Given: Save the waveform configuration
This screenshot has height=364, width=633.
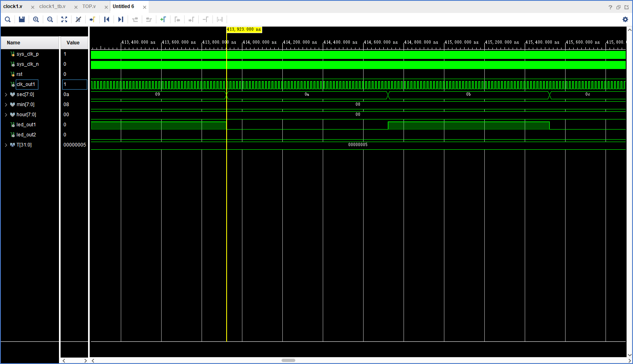Looking at the screenshot, I should 22,19.
